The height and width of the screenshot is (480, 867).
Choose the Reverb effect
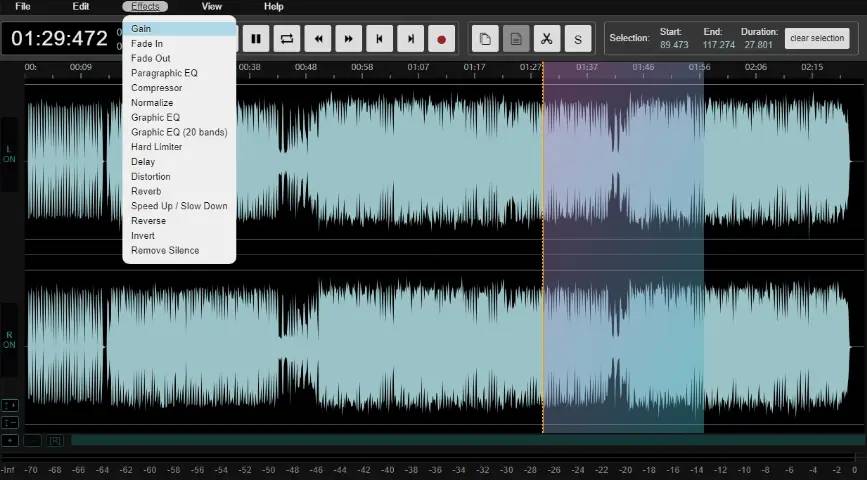(x=179, y=191)
